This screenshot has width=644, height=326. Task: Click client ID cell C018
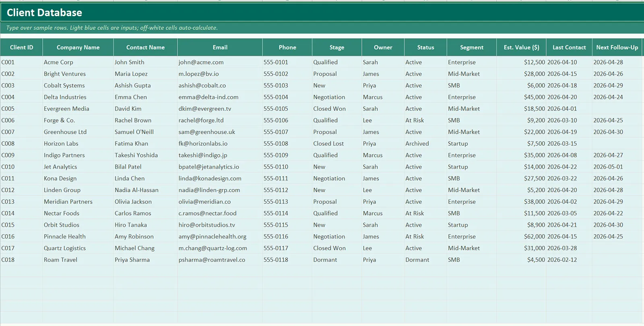[21, 260]
